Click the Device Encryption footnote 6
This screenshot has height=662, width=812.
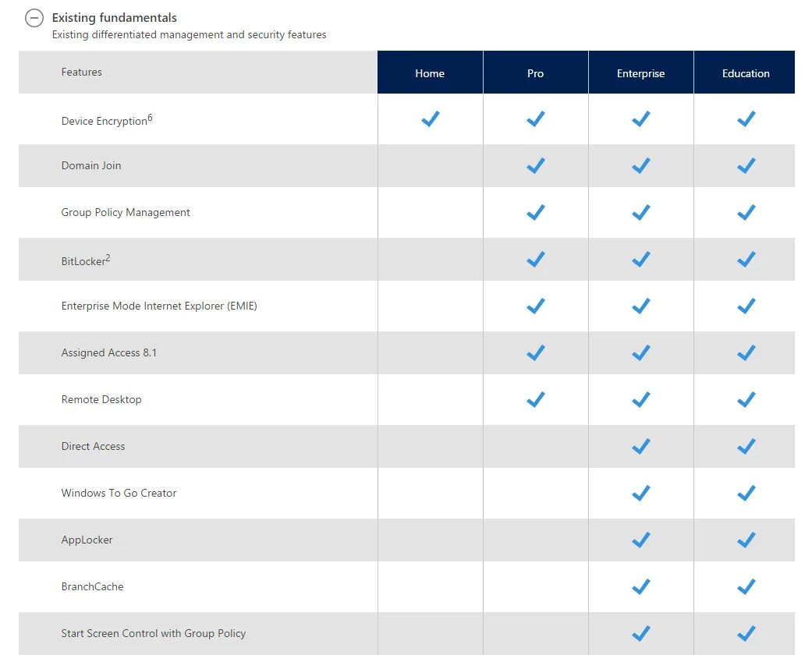tap(150, 118)
